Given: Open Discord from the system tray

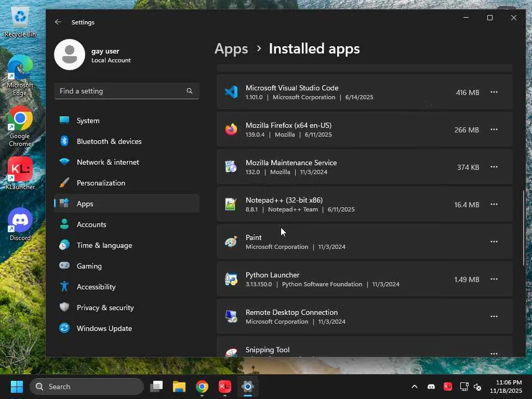Looking at the screenshot, I should pos(431,387).
